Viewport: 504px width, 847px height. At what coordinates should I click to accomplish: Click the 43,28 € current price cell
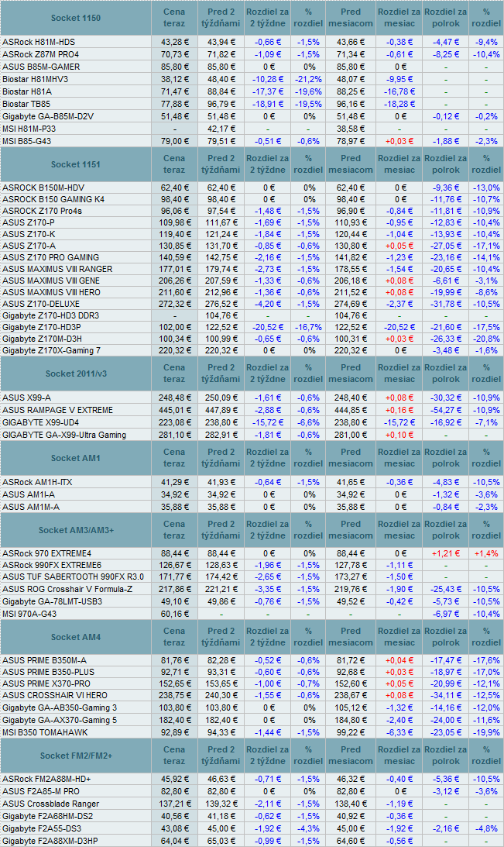pyautogui.click(x=173, y=42)
